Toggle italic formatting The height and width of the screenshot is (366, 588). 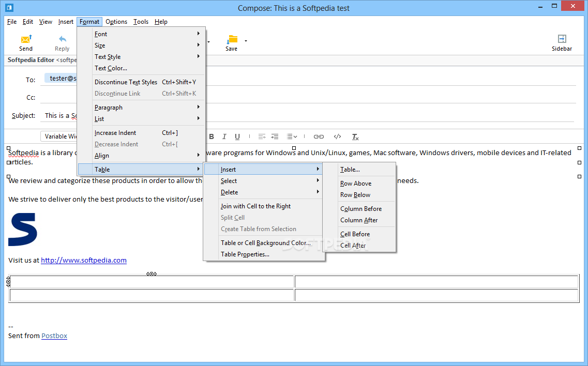224,136
